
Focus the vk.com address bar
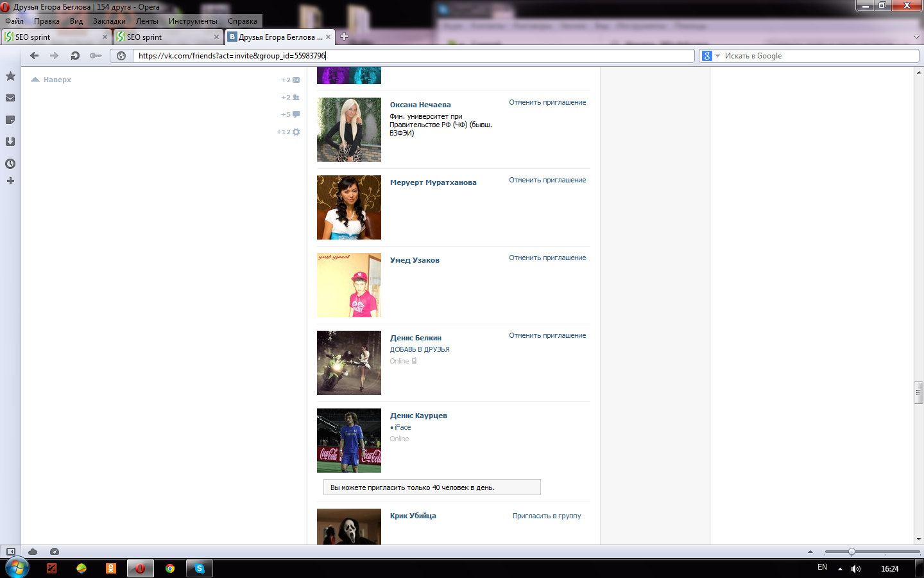(x=414, y=56)
